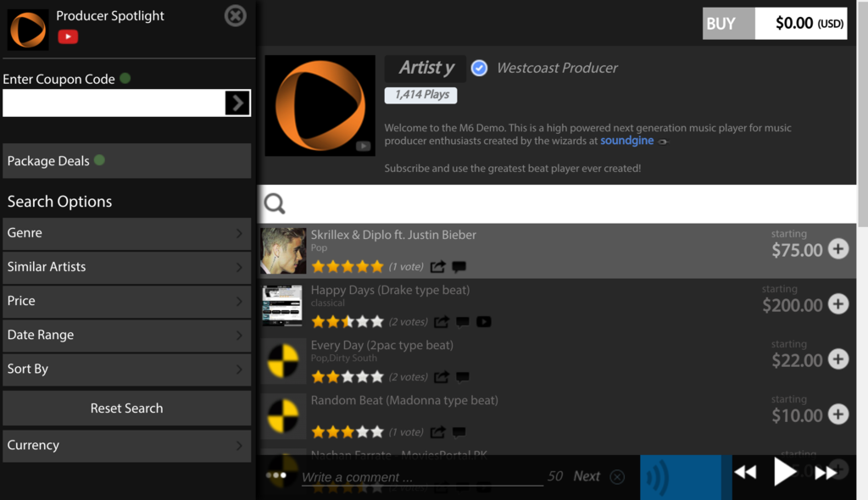
Task: Add the $10.00 Random Beat to cart
Action: (x=838, y=414)
